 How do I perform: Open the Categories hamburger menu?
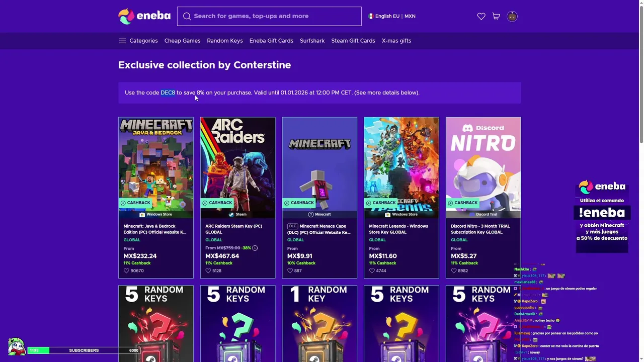[122, 41]
